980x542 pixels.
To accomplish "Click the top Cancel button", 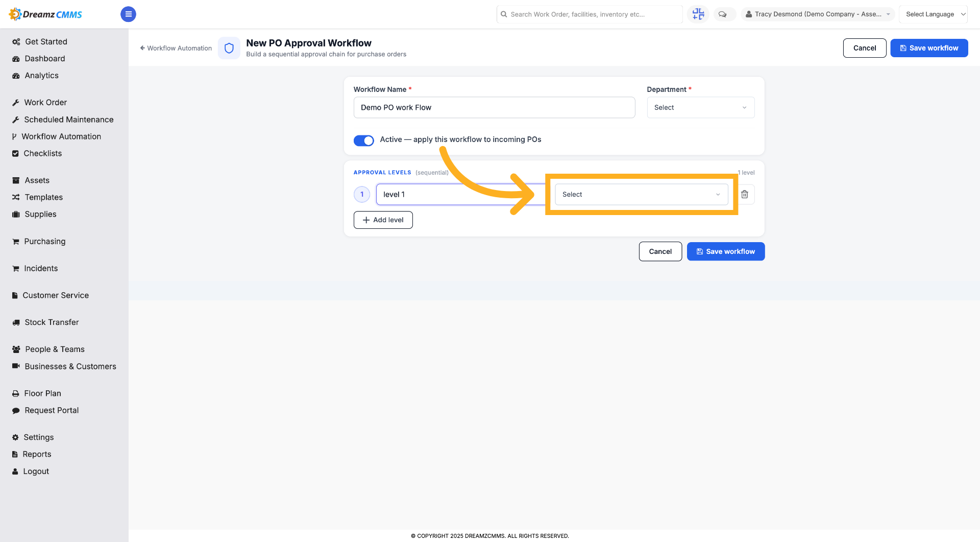I will [864, 48].
